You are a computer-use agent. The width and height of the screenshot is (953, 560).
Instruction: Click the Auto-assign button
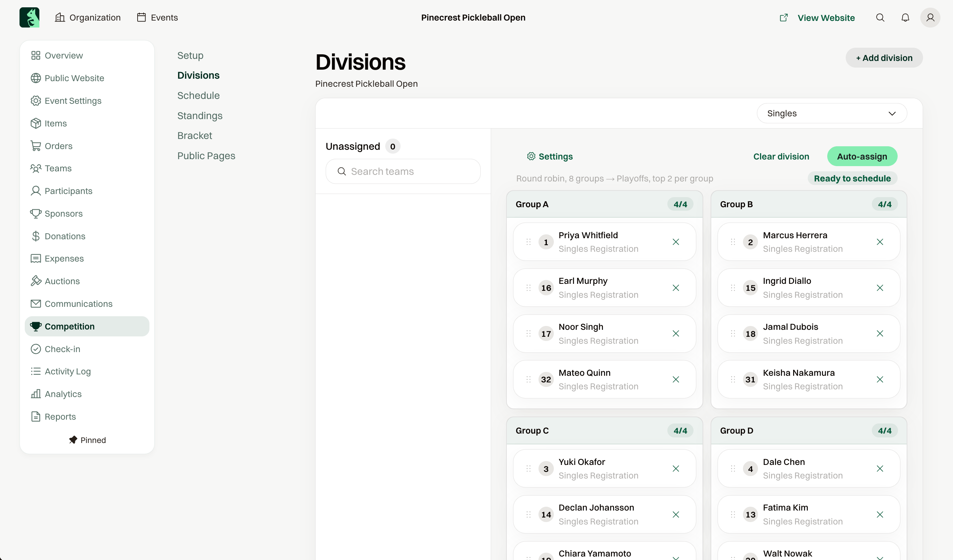pyautogui.click(x=862, y=157)
